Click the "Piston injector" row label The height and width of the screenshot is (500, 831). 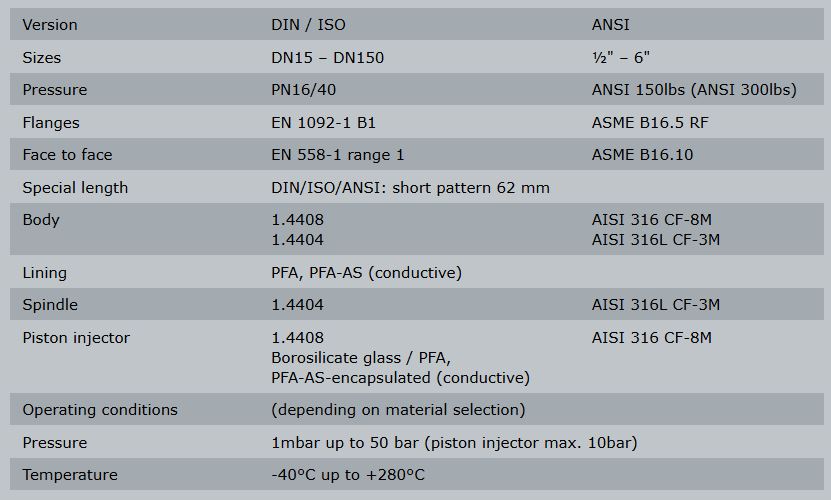pos(76,337)
